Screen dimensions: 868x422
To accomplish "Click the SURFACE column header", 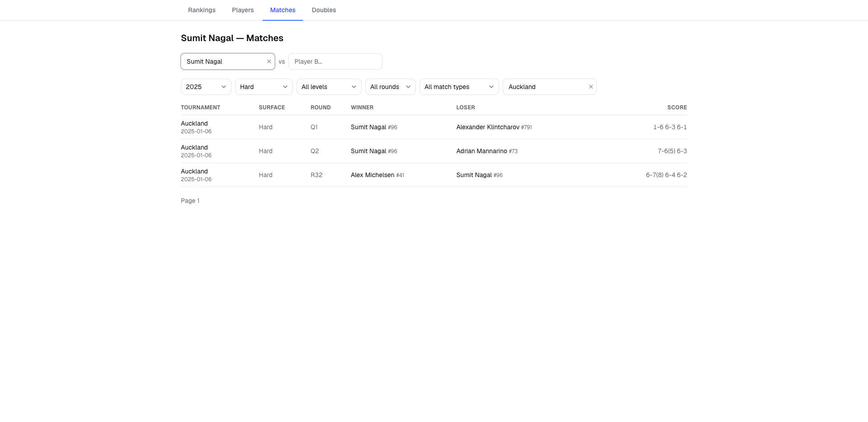I will pyautogui.click(x=272, y=108).
